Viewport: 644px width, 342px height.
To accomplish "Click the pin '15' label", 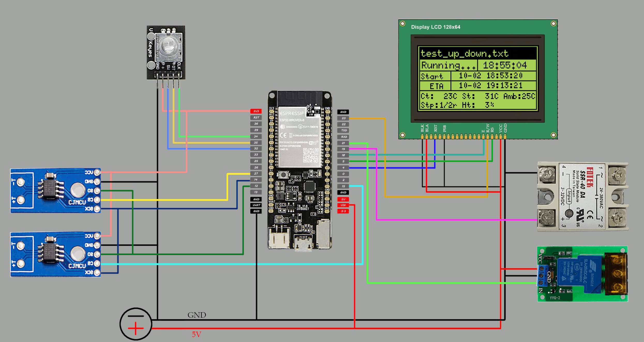I will 343,186.
